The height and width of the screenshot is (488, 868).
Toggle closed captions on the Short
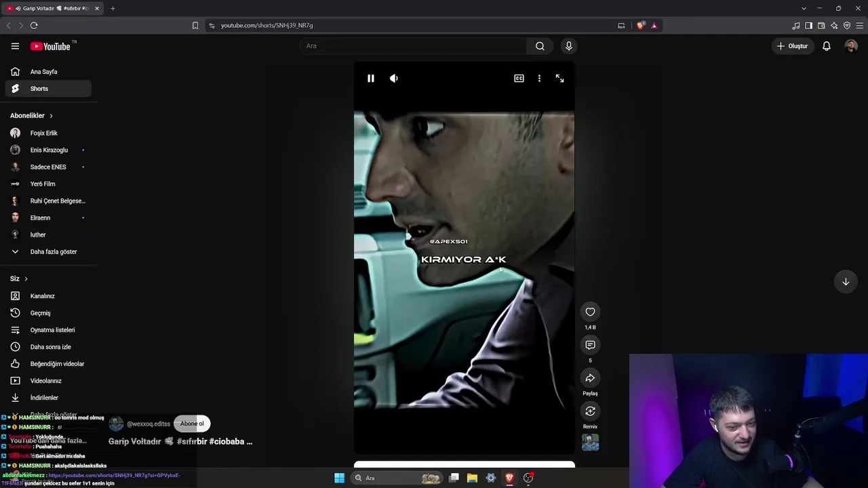(x=519, y=79)
